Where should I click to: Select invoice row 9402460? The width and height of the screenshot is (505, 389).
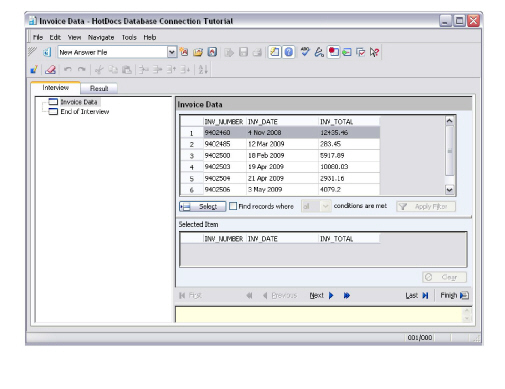pyautogui.click(x=280, y=132)
